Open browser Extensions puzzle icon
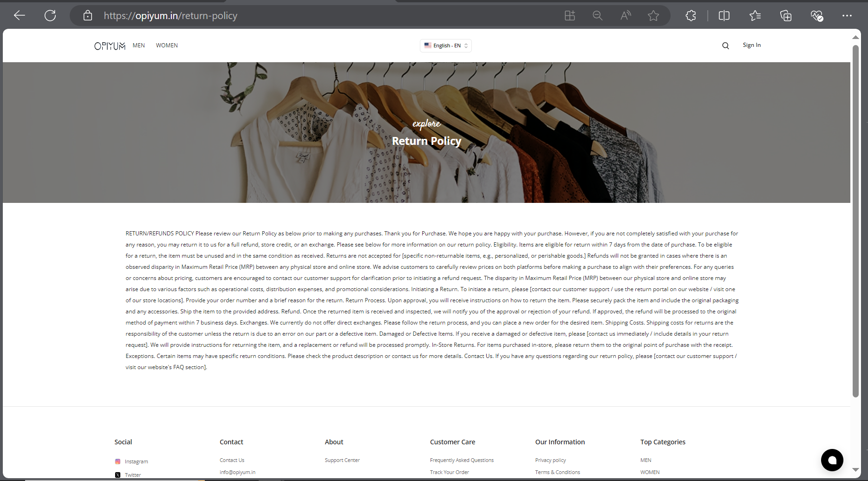The height and width of the screenshot is (481, 868). (x=691, y=16)
